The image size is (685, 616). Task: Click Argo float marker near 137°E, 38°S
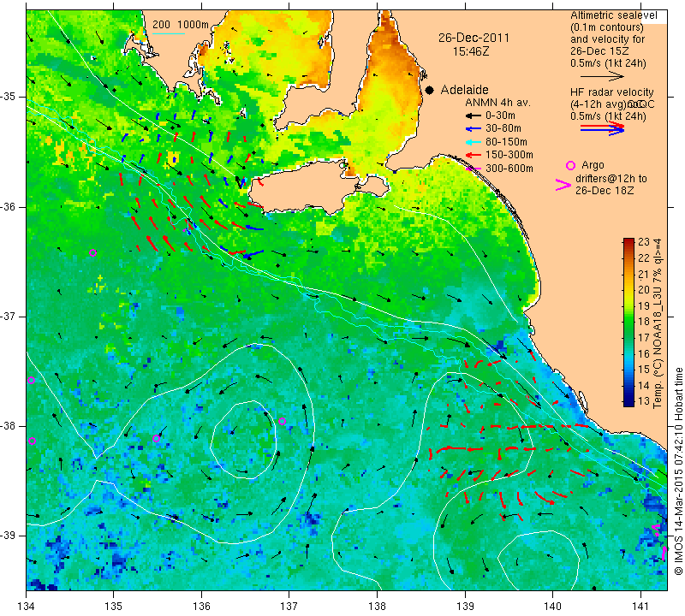coord(283,421)
